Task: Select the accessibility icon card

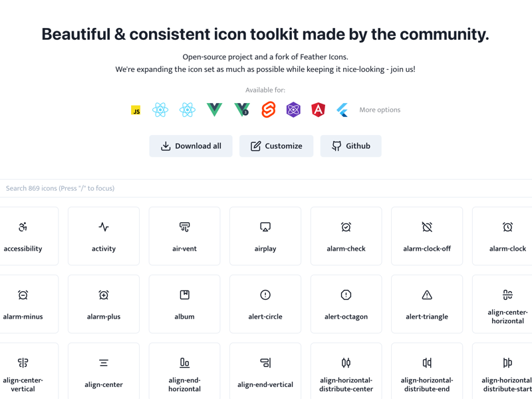Action: [23, 236]
